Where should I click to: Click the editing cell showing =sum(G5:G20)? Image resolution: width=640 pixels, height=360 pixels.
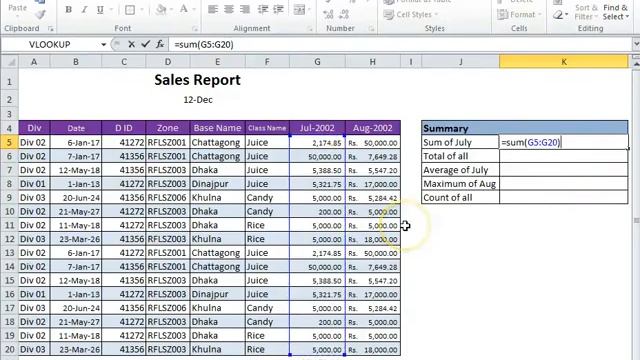564,142
